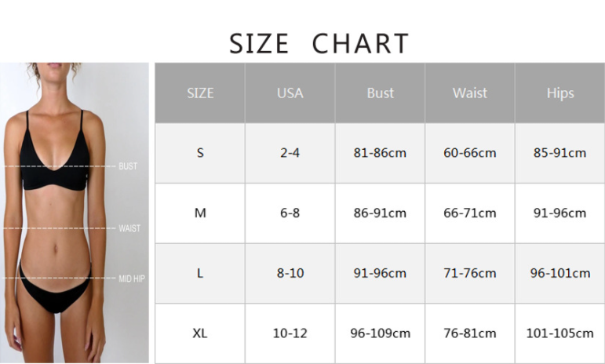Select the Waist column header
This screenshot has height=364, width=605.
[x=469, y=93]
